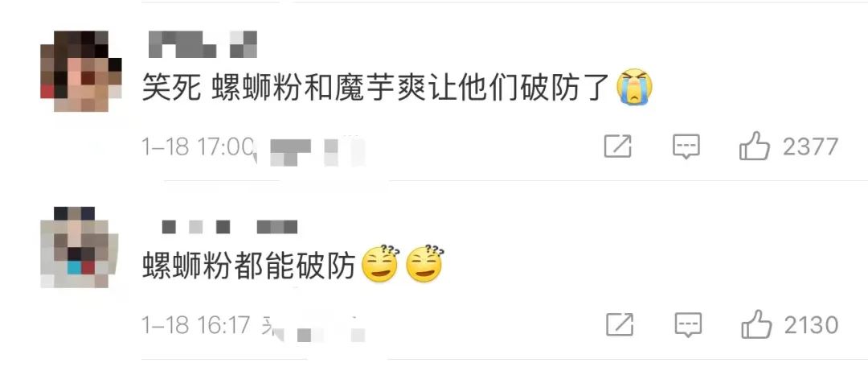This screenshot has width=868, height=371.
Task: Like the comment with 2130 likes
Action: tap(756, 324)
